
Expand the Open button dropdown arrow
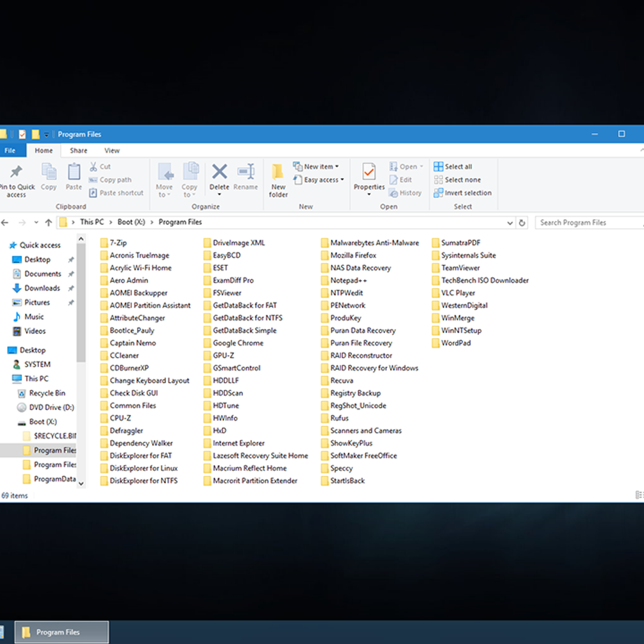pos(421,166)
